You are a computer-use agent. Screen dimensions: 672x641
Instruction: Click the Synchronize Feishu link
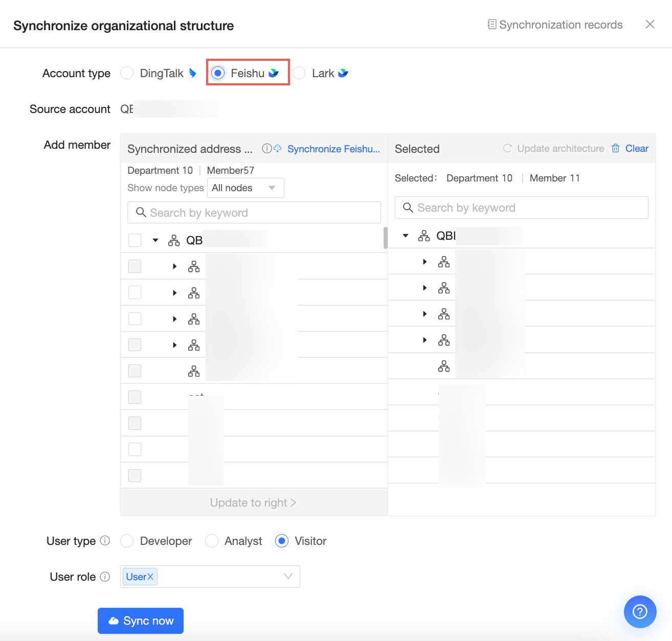tap(333, 149)
